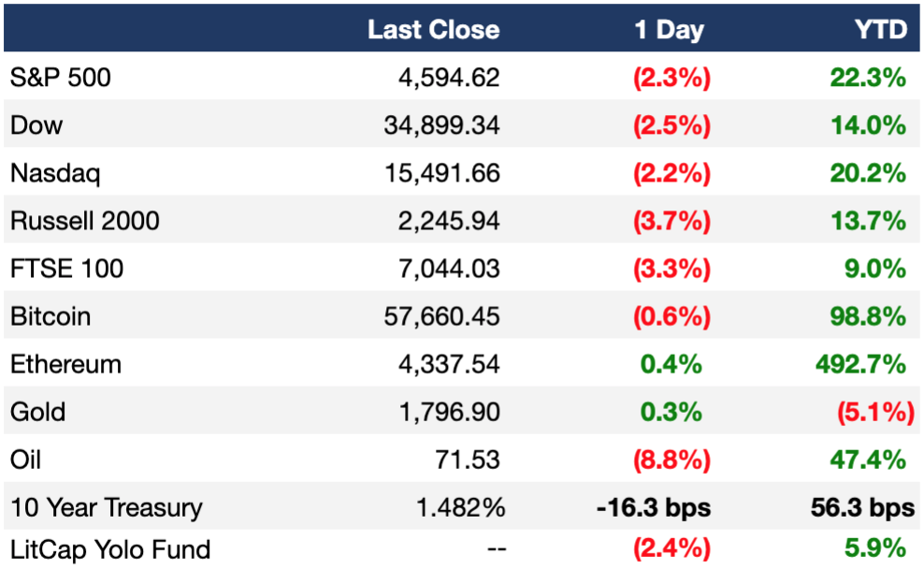
Task: Select the S&P 500 row label
Action: tap(60, 78)
